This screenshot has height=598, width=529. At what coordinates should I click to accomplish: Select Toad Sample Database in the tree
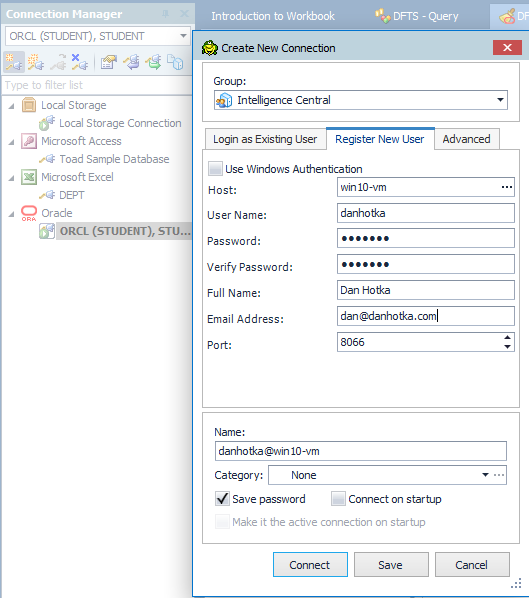point(114,159)
